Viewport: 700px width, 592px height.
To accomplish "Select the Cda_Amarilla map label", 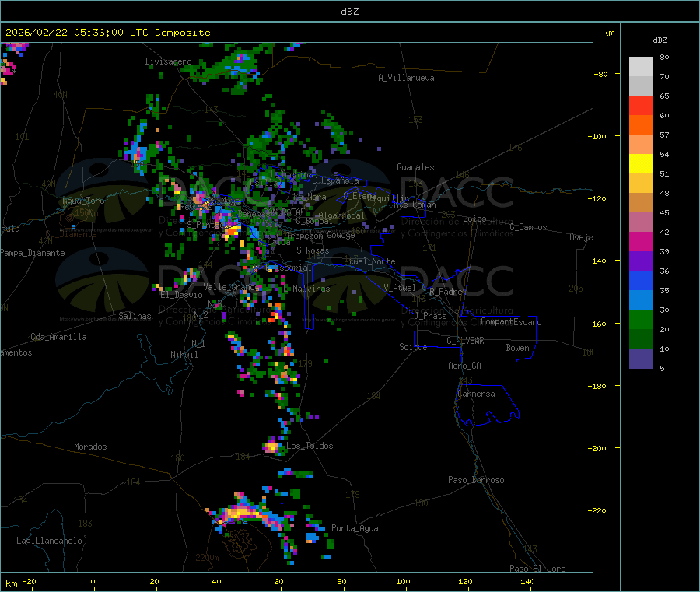I will coord(58,337).
